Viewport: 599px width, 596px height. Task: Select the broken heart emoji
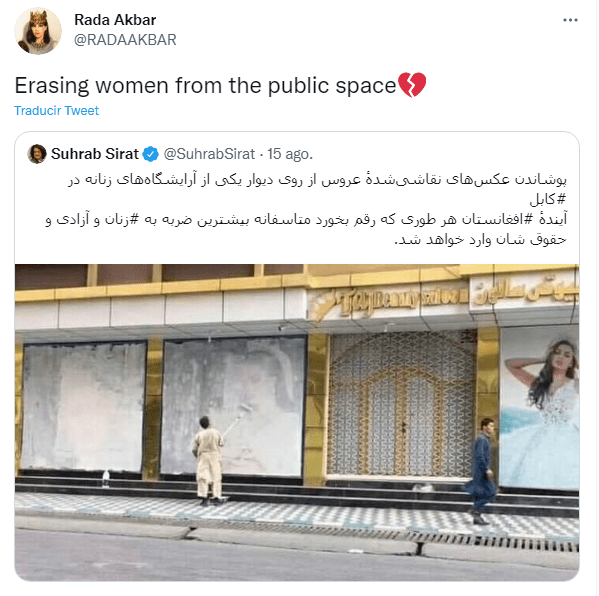(412, 85)
